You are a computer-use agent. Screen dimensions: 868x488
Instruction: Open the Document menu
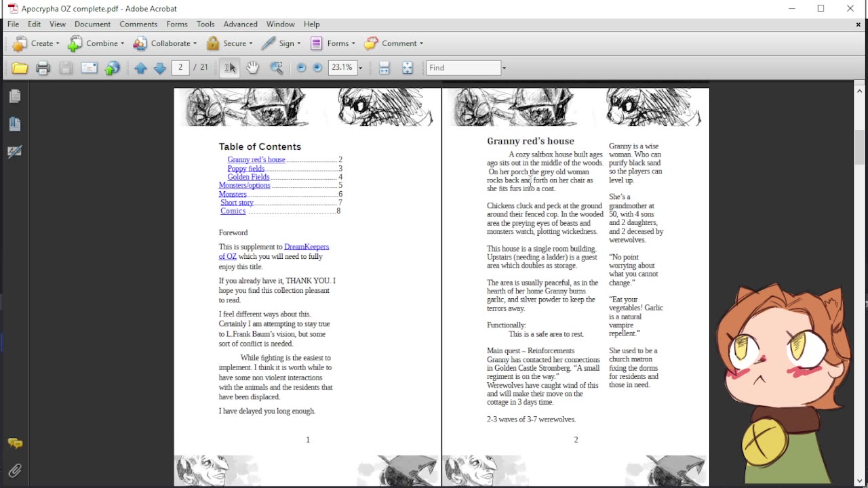[92, 24]
